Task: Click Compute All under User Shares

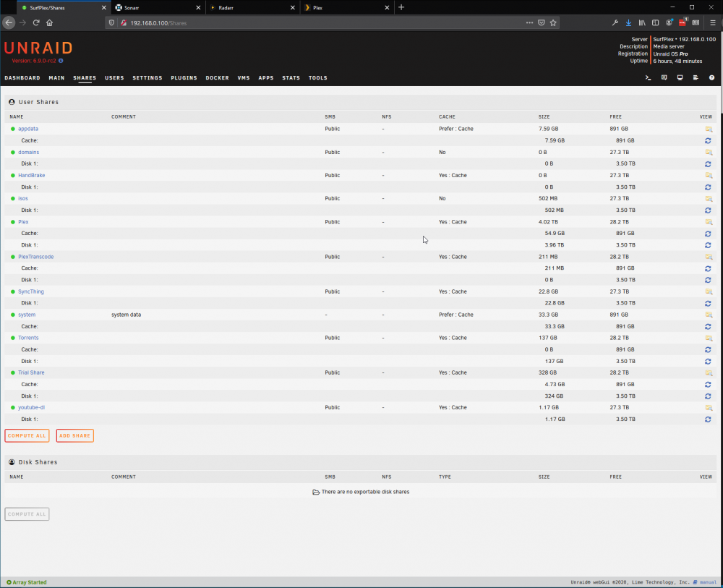Action: 27,436
